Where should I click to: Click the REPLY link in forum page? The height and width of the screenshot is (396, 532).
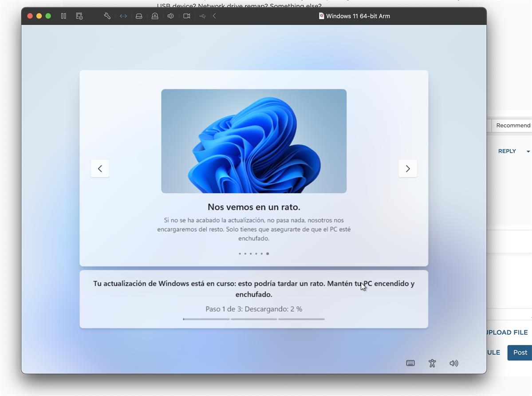click(x=507, y=151)
